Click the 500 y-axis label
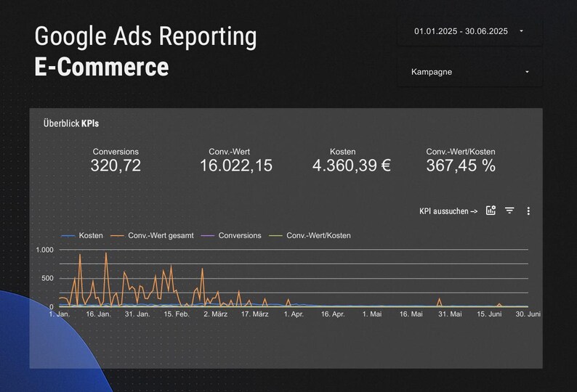The width and height of the screenshot is (577, 392). click(47, 278)
